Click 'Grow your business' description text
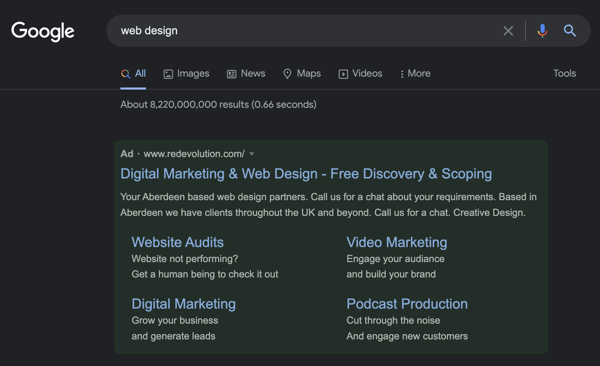The height and width of the screenshot is (366, 600). coord(175,320)
